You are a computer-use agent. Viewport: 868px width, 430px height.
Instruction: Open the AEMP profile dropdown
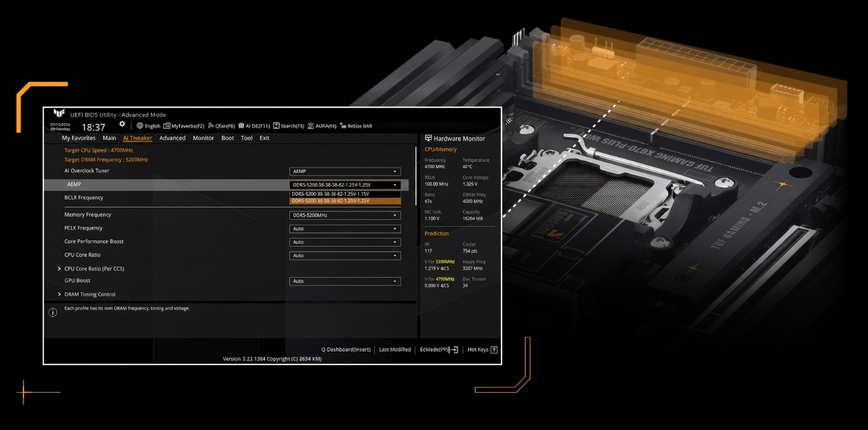tap(345, 185)
